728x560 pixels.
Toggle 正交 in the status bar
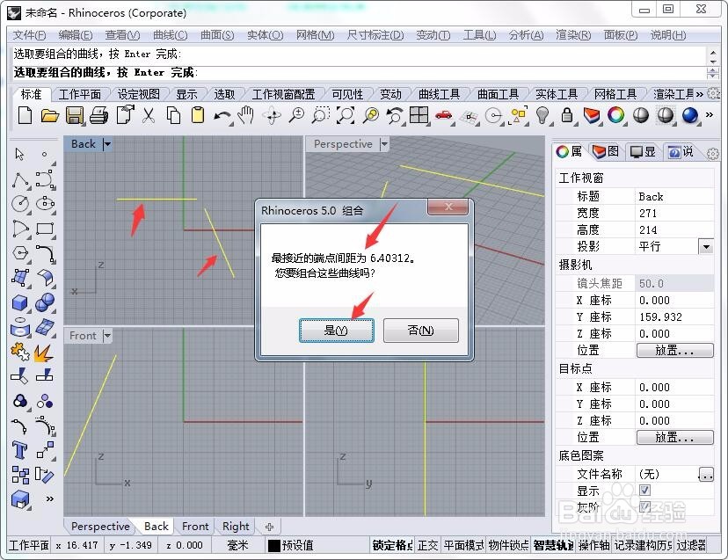click(x=427, y=545)
